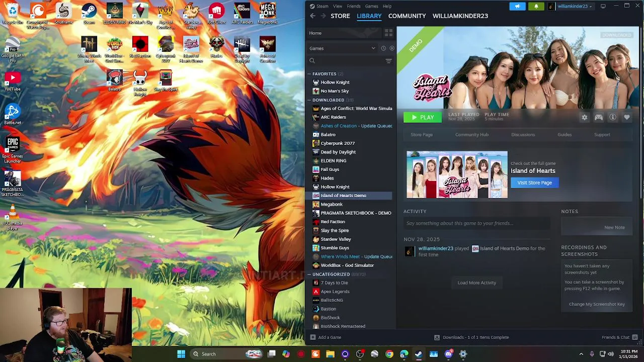
Task: Switch to the STORE tab
Action: (340, 16)
